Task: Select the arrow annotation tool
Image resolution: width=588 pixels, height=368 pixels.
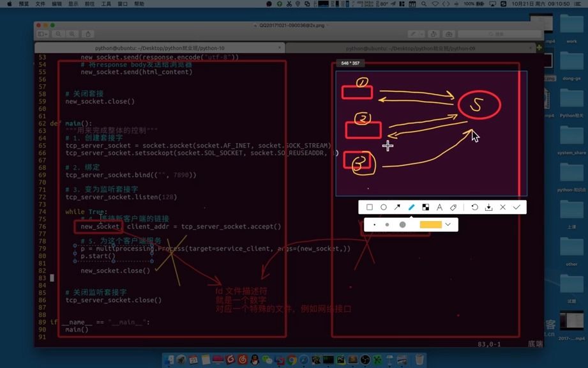Action: tap(397, 207)
